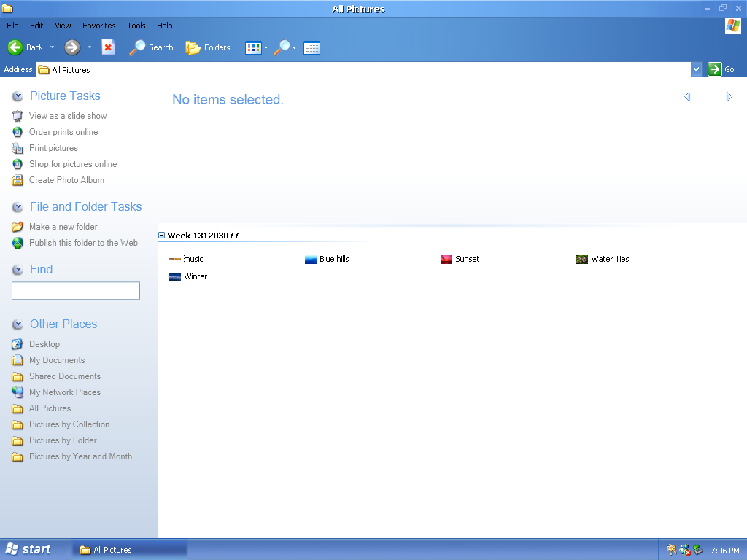Expand the Address bar dropdown
747x560 pixels.
coord(696,69)
